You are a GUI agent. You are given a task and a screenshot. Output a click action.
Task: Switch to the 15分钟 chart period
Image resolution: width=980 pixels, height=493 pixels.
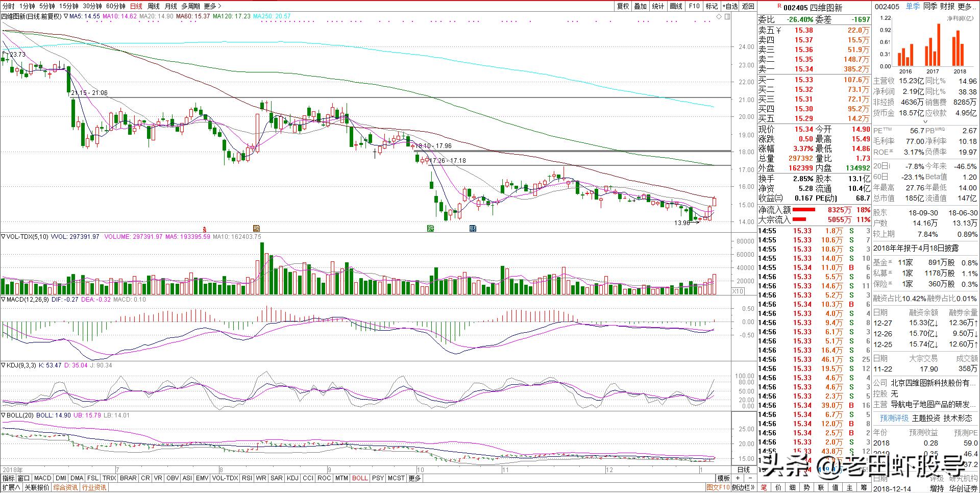click(x=69, y=6)
